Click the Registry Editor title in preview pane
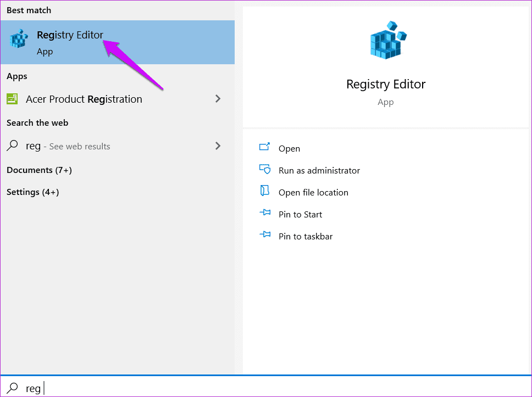Viewport: 532px width, 397px height. (x=386, y=84)
